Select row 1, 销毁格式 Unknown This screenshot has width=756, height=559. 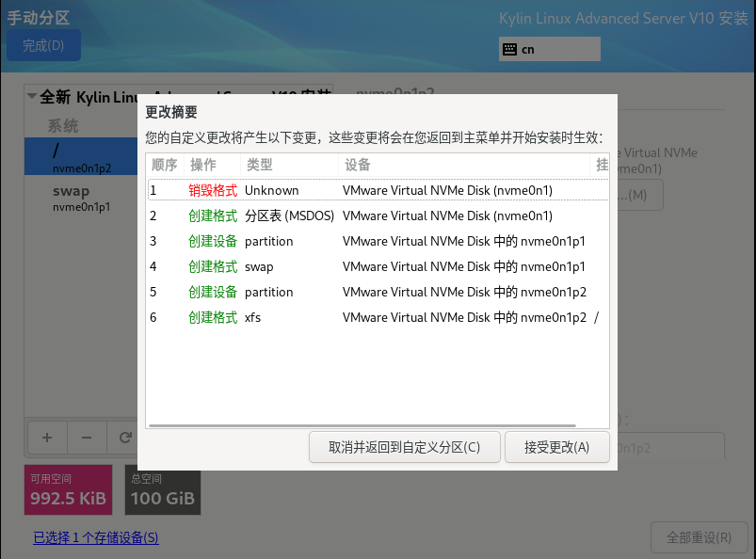(378, 190)
